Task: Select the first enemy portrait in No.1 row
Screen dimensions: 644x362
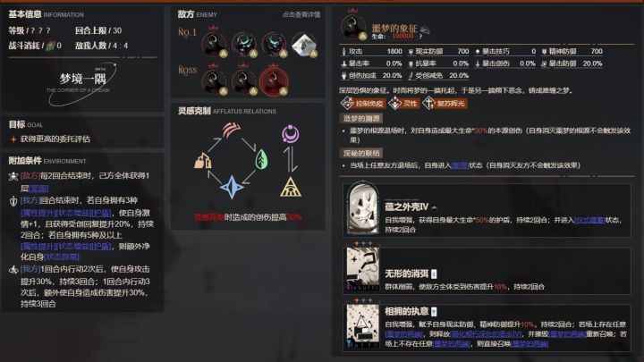Action: tap(214, 44)
